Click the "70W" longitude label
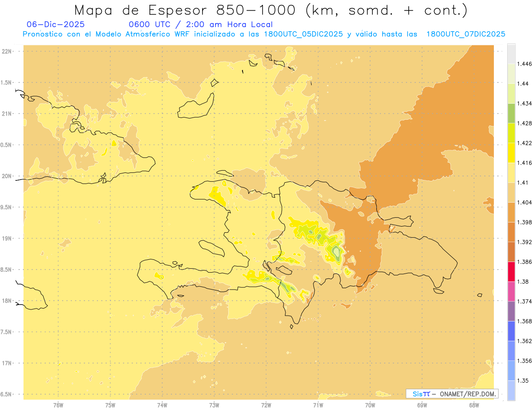This screenshot has width=532, height=411. pyautogui.click(x=370, y=405)
